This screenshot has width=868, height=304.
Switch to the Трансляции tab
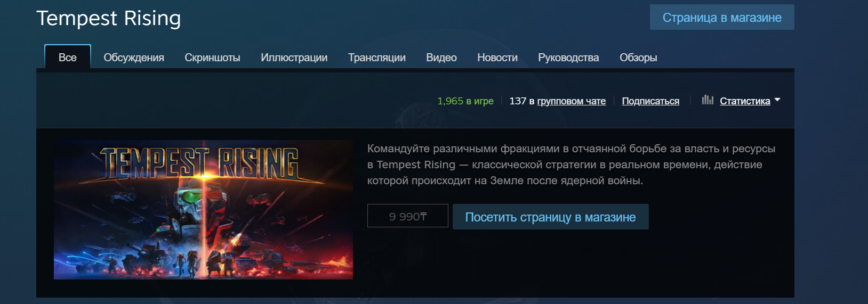[x=377, y=57]
